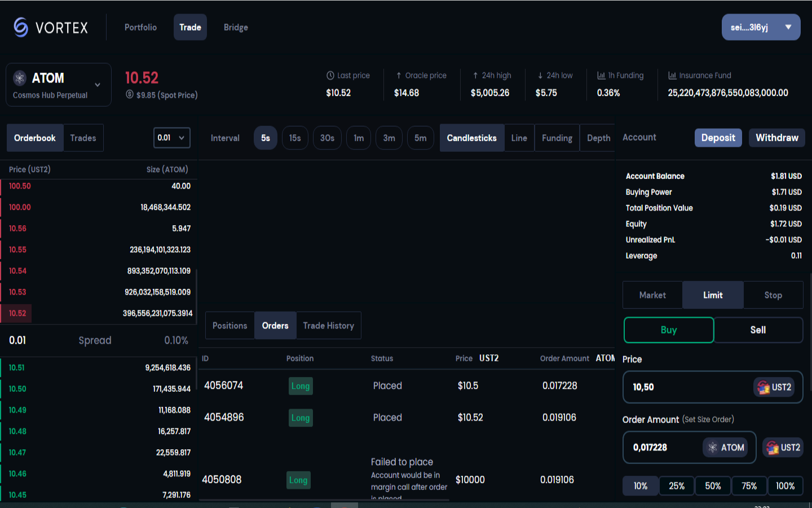Viewport: 812px width, 508px height.
Task: Show the Line chart
Action: 519,138
